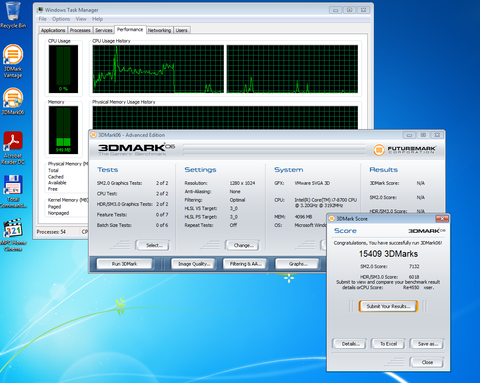Click the Run 3DMark button
The image size is (480, 383).
click(124, 264)
